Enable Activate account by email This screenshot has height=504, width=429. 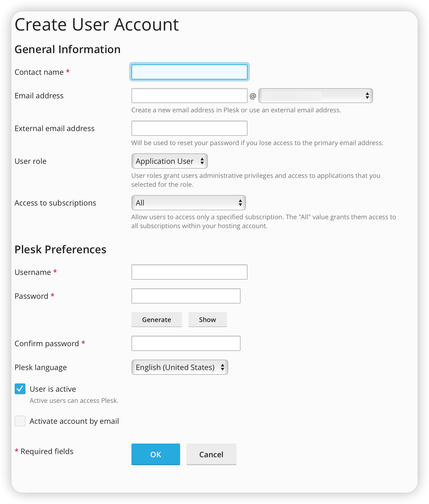[20, 421]
